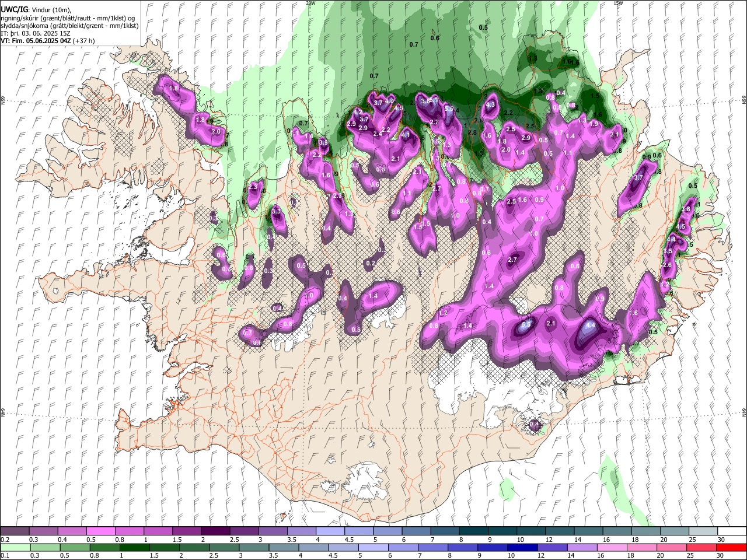Click the 5.5 value in the southeast snow core
This screenshot has width=747, height=560.
[x=526, y=324]
